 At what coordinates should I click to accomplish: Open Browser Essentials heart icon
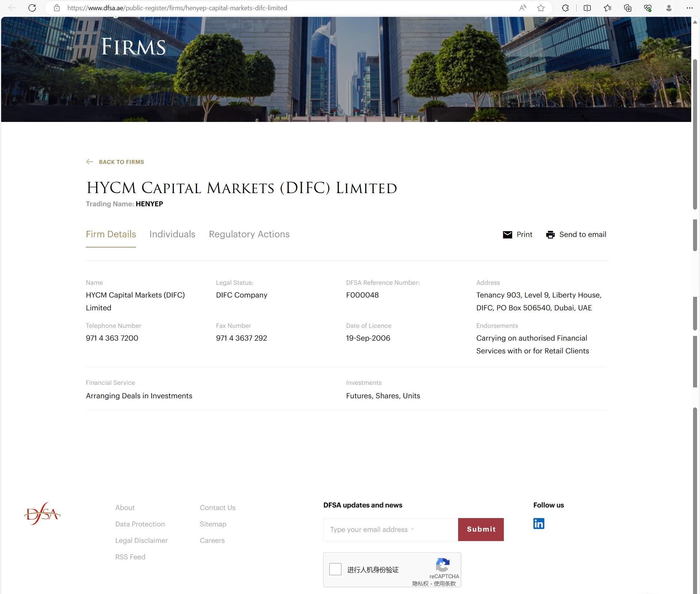pos(648,8)
